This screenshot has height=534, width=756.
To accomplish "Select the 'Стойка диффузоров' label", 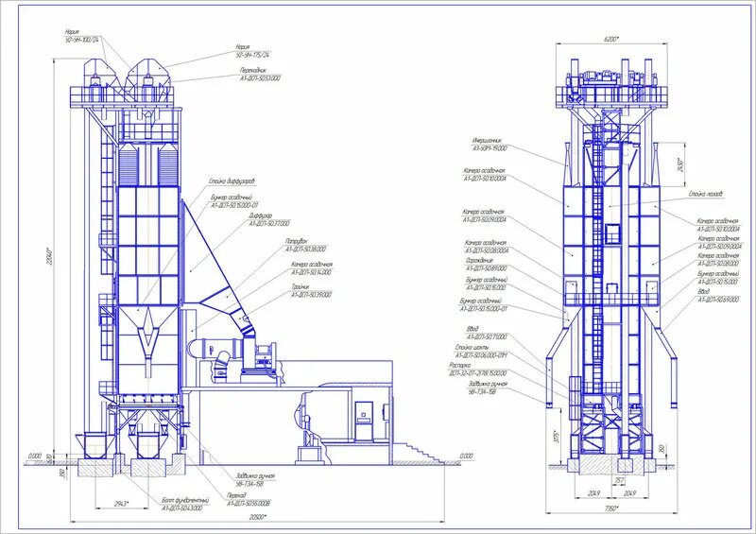I will pos(232,181).
